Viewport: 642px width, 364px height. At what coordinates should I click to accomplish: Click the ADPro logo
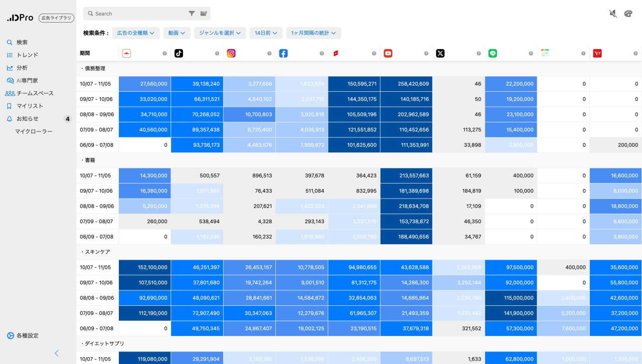pyautogui.click(x=20, y=18)
